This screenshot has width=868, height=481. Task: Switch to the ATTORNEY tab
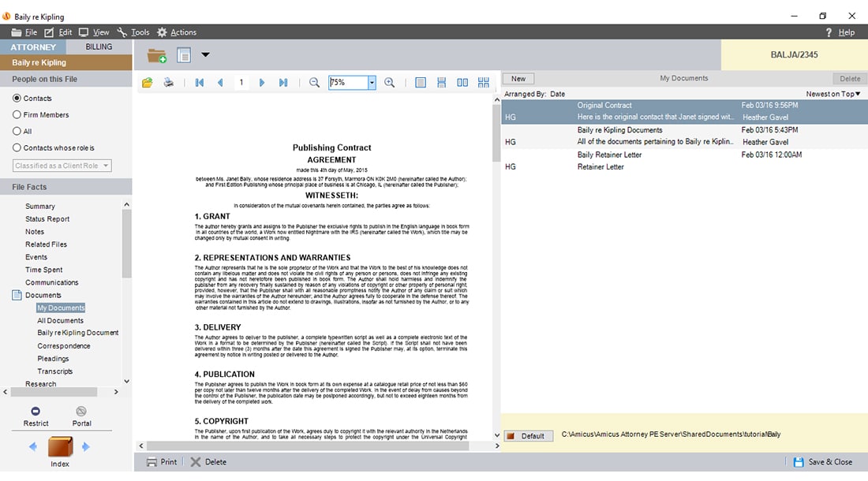click(x=33, y=47)
